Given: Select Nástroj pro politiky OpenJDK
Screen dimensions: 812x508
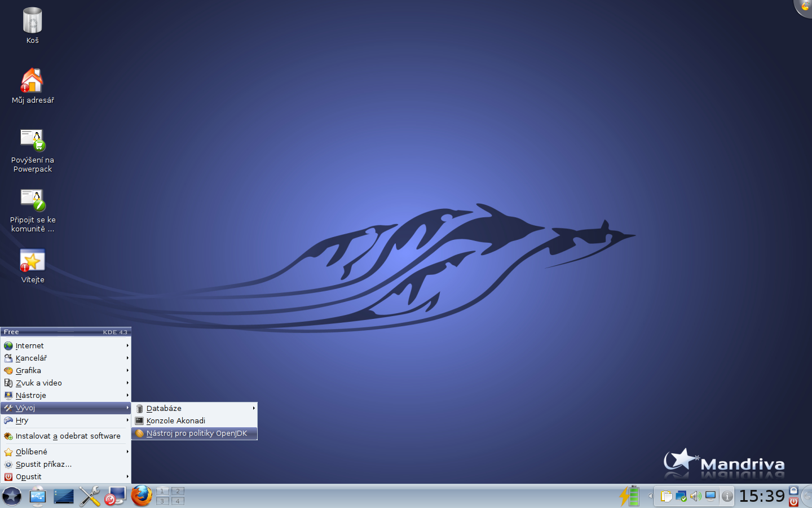Looking at the screenshot, I should 195,433.
